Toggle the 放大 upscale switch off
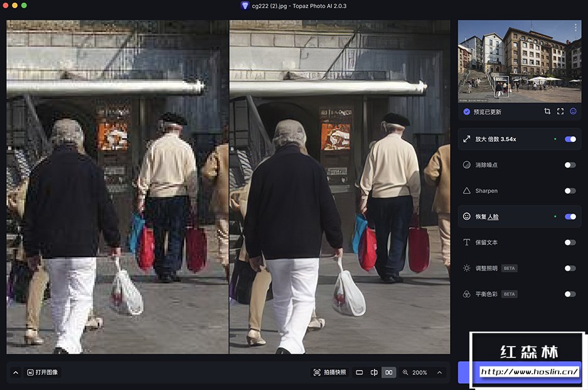 point(570,139)
